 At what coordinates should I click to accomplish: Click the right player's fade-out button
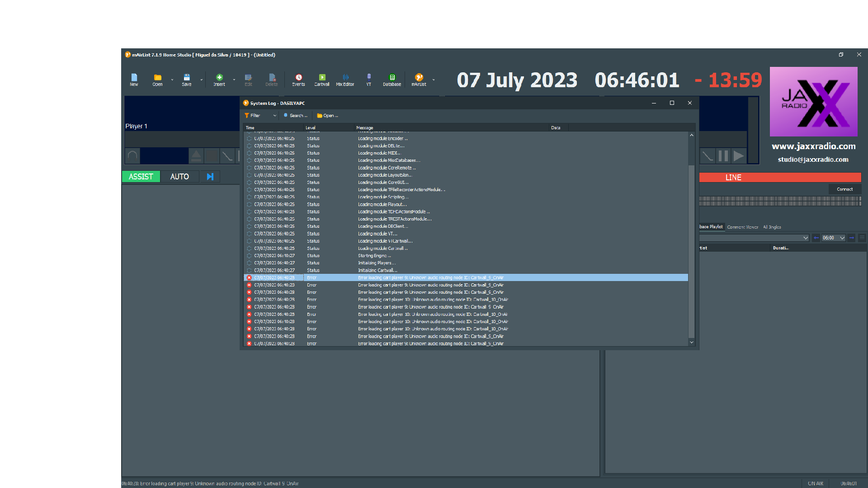click(708, 156)
